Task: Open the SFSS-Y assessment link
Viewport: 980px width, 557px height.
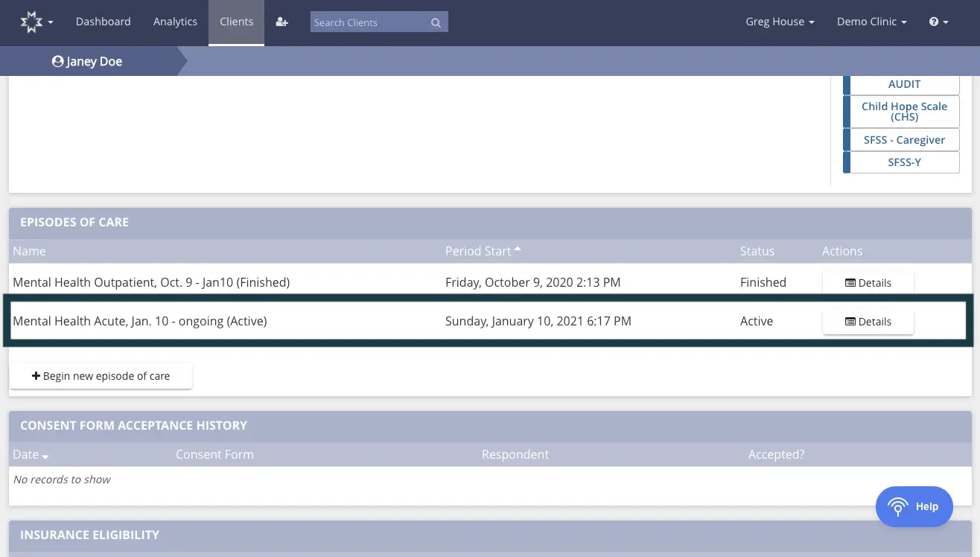Action: [904, 162]
